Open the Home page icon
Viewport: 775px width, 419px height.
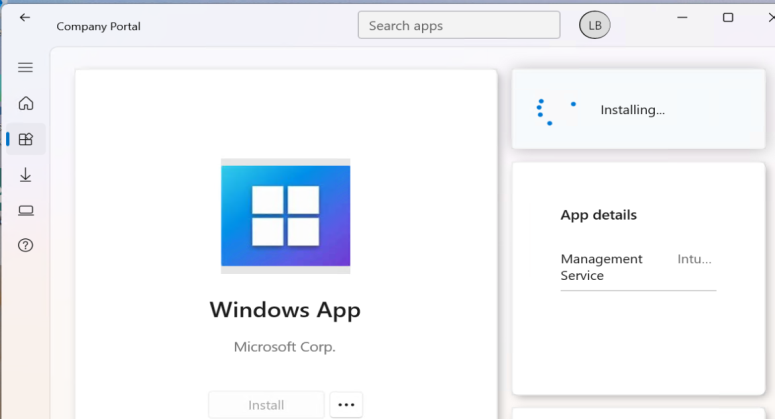pos(26,103)
